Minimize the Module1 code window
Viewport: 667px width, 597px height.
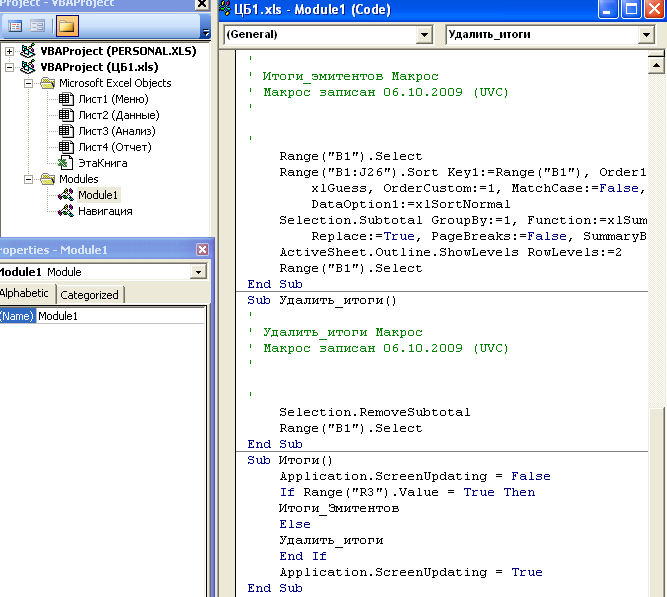[607, 9]
